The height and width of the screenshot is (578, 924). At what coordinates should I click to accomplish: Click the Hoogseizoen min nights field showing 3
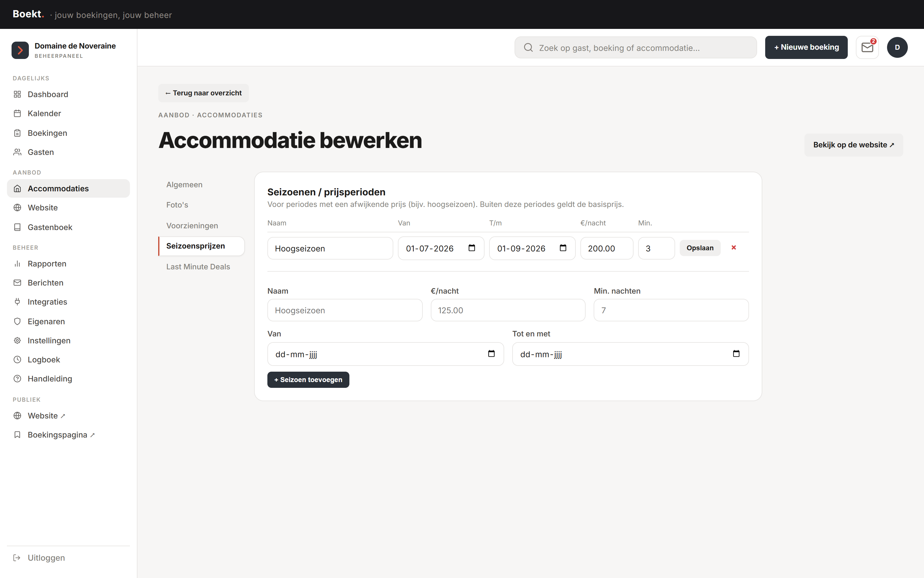[x=656, y=248]
